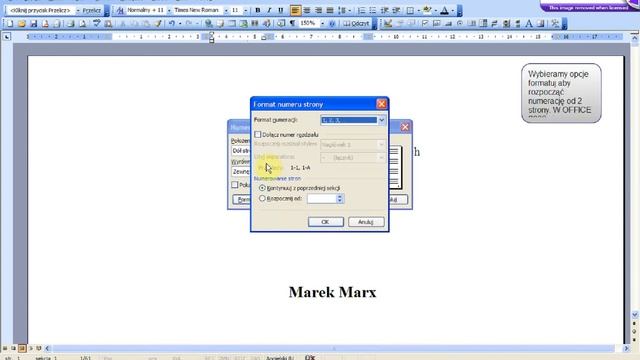Click the decrease indent icon
Image resolution: width=640 pixels, height=360 pixels.
click(x=384, y=10)
